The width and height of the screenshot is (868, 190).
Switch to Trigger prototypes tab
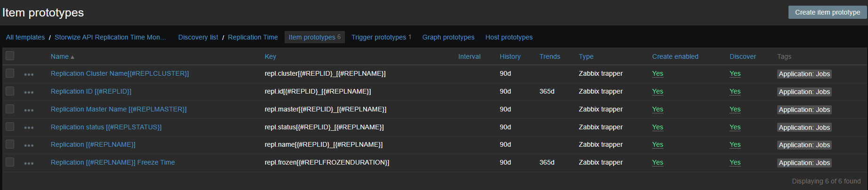coord(379,37)
